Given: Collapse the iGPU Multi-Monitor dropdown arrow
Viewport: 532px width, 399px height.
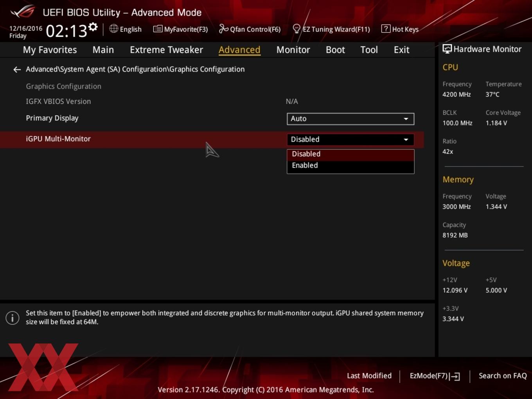Looking at the screenshot, I should [406, 140].
